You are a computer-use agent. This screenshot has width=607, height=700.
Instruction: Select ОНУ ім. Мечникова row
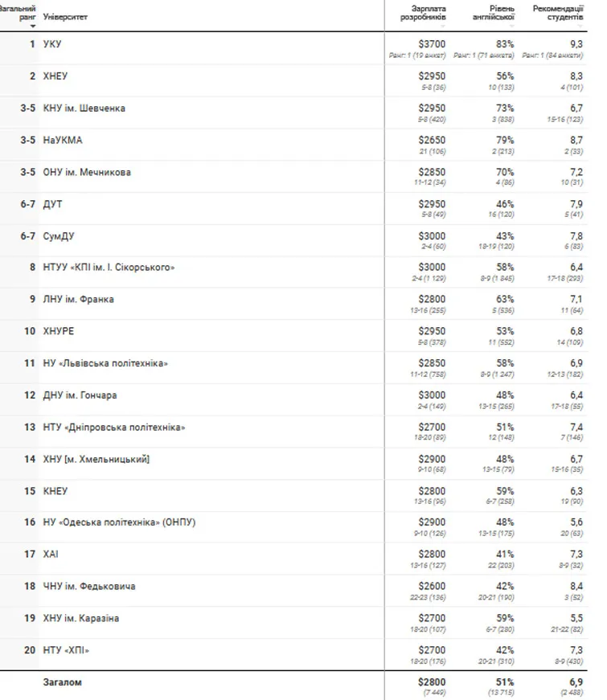click(x=87, y=172)
